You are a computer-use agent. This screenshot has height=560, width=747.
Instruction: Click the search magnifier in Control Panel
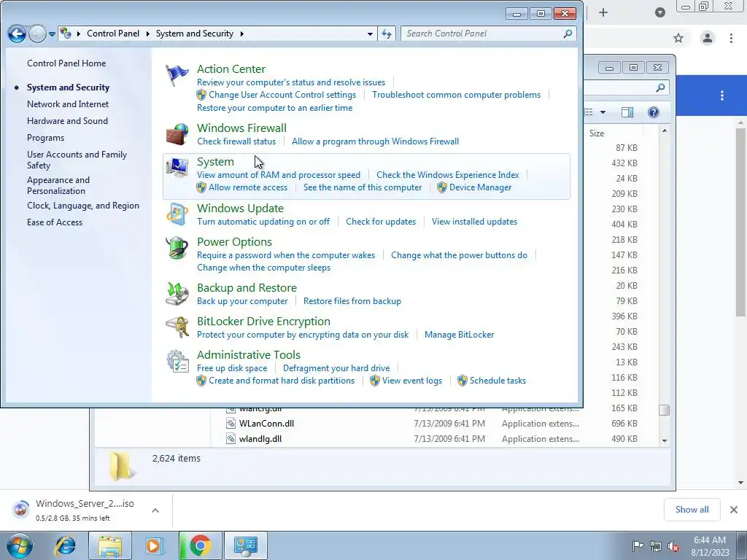[x=568, y=34]
